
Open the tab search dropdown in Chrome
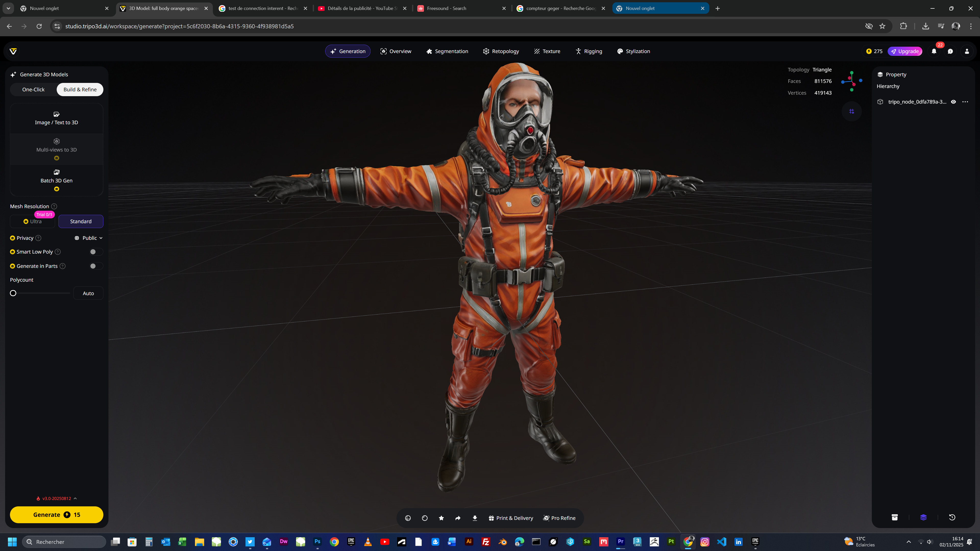[x=8, y=8]
